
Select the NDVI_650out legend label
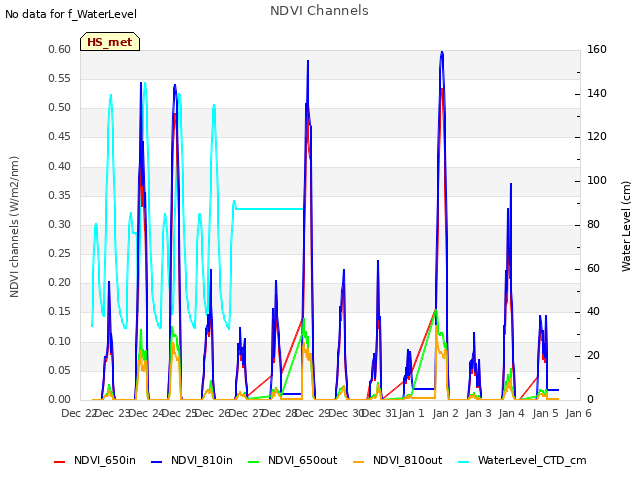(302, 460)
